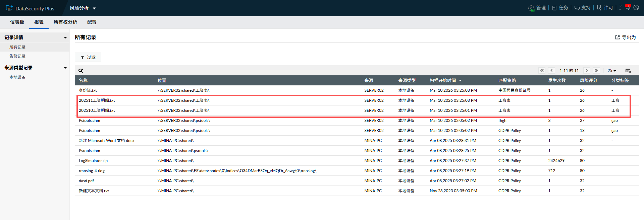This screenshot has height=220, width=644.
Task: Click the 导出为 export button
Action: tap(625, 38)
